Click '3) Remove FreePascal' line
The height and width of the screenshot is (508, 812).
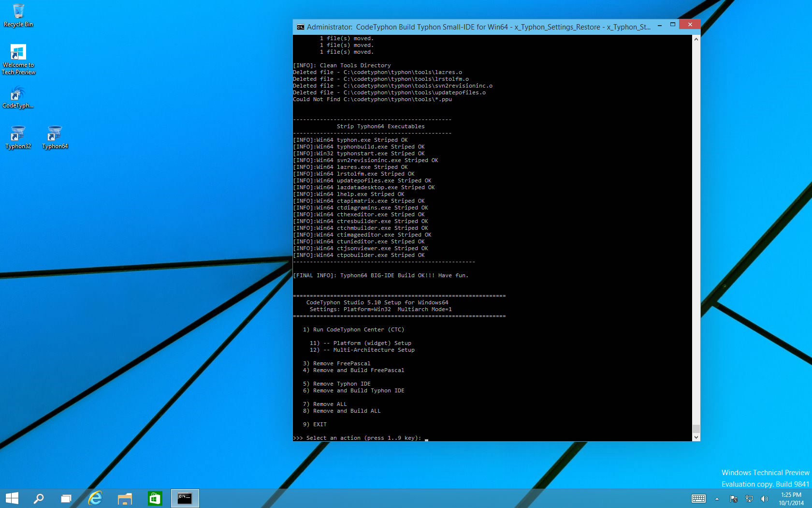click(336, 363)
